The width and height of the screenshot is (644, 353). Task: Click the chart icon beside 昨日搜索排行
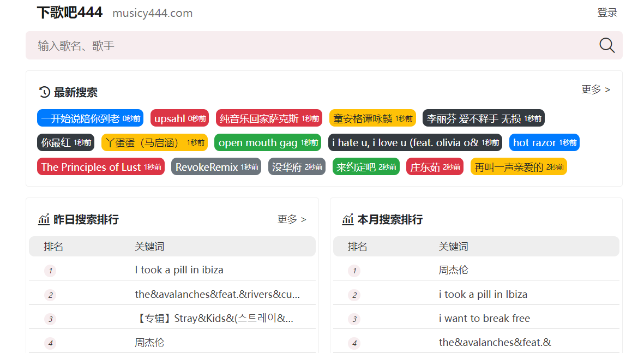click(44, 219)
